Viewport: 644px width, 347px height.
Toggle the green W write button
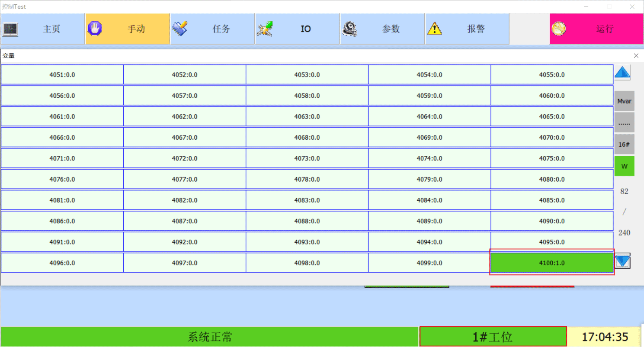click(624, 166)
